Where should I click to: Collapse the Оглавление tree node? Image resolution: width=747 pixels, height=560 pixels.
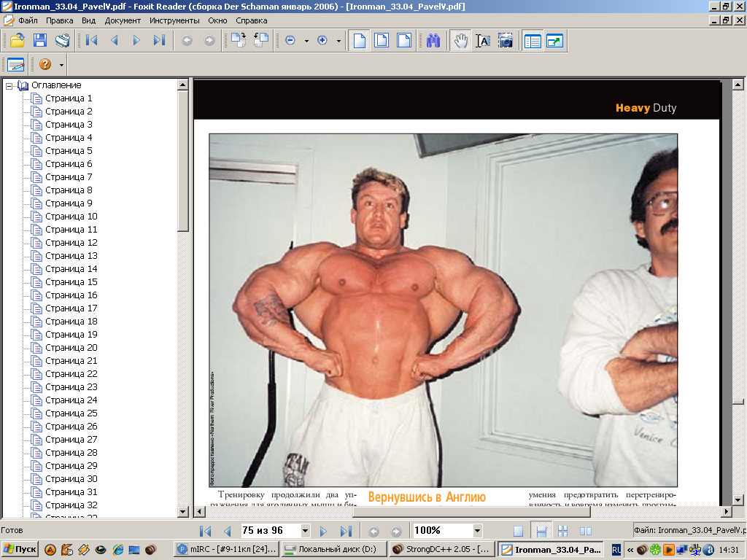[9, 85]
